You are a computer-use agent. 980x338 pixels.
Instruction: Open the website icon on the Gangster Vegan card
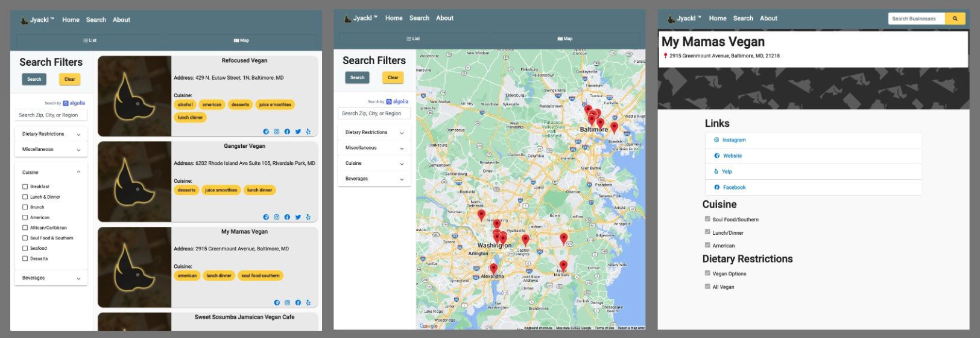click(x=266, y=217)
